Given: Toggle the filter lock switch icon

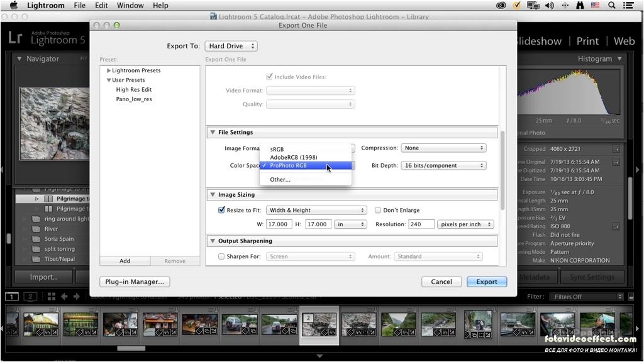Looking at the screenshot, I should [x=631, y=297].
